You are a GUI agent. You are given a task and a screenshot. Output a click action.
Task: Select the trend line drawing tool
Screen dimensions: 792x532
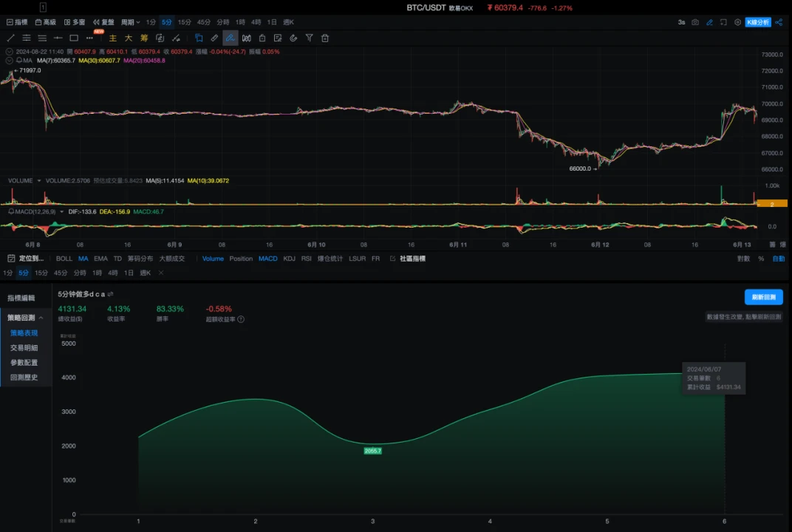coord(10,38)
